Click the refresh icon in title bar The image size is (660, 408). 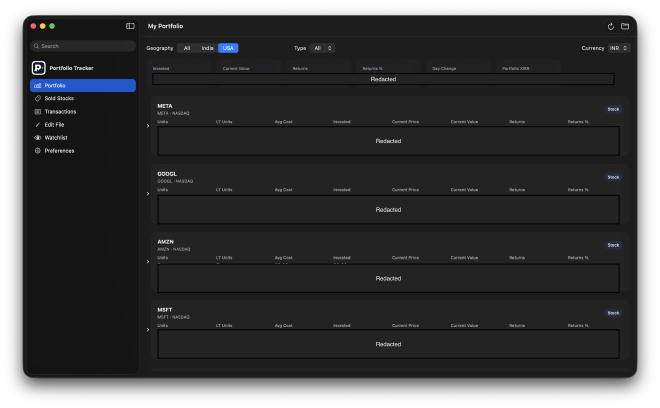(611, 27)
